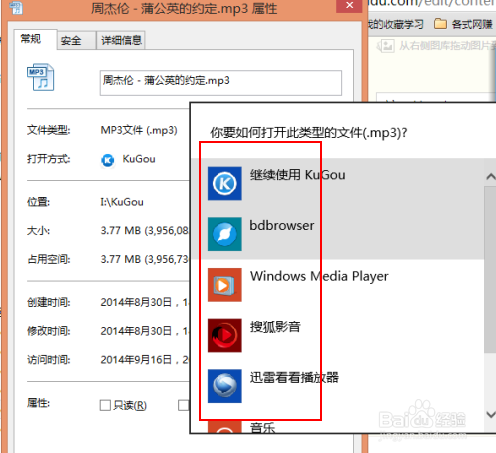Click the properties window title bar icon
This screenshot has height=453, width=496.
[x=16, y=7]
